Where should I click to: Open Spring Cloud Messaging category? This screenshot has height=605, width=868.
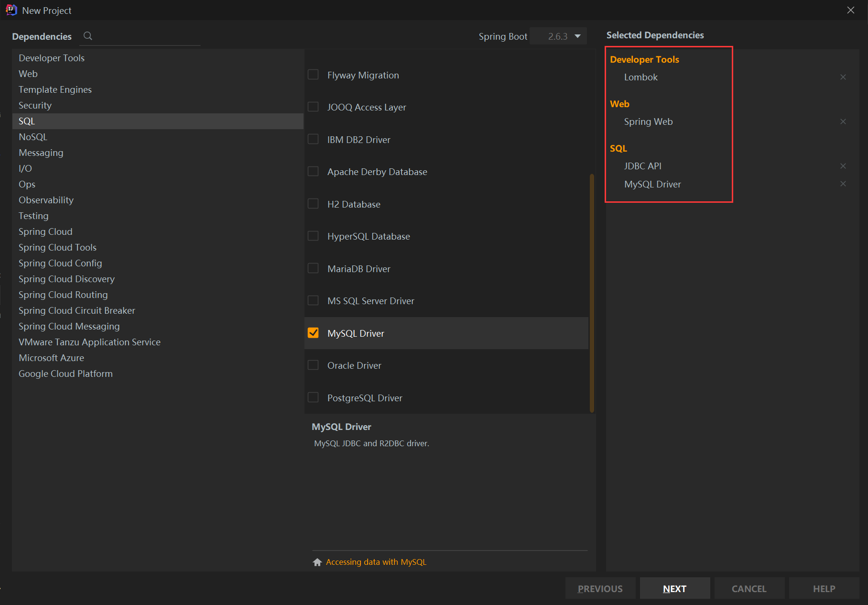[x=158, y=326]
